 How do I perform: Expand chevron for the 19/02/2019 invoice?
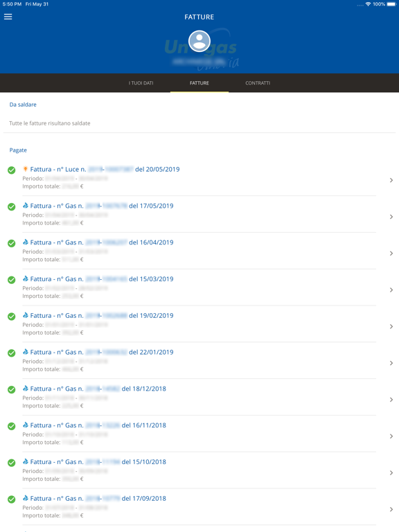391,327
